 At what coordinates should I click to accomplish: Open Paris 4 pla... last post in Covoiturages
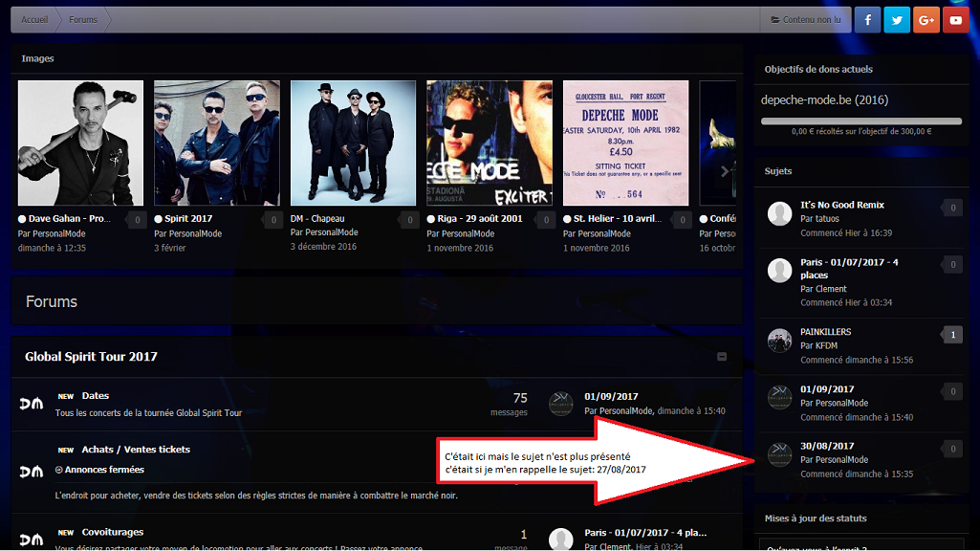[645, 533]
